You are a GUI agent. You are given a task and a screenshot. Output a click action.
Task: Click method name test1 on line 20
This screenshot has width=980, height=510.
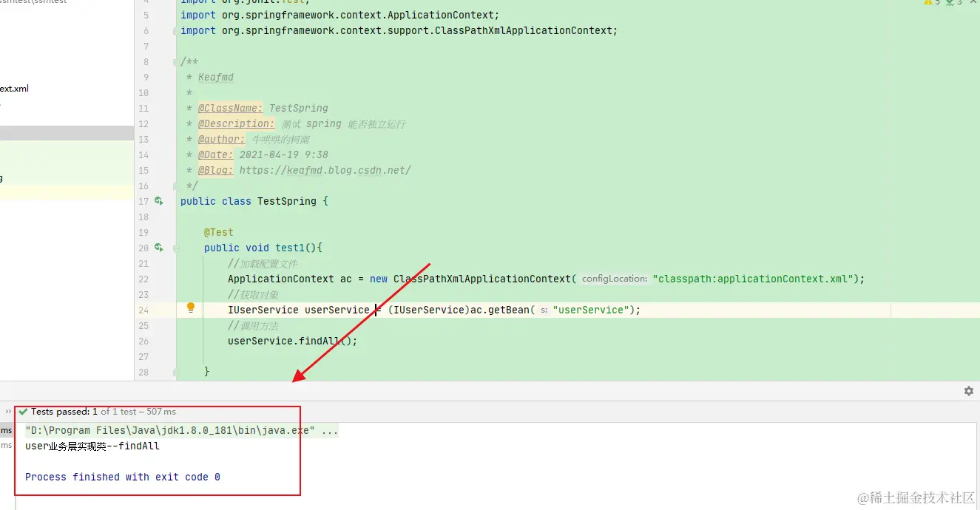(x=290, y=248)
